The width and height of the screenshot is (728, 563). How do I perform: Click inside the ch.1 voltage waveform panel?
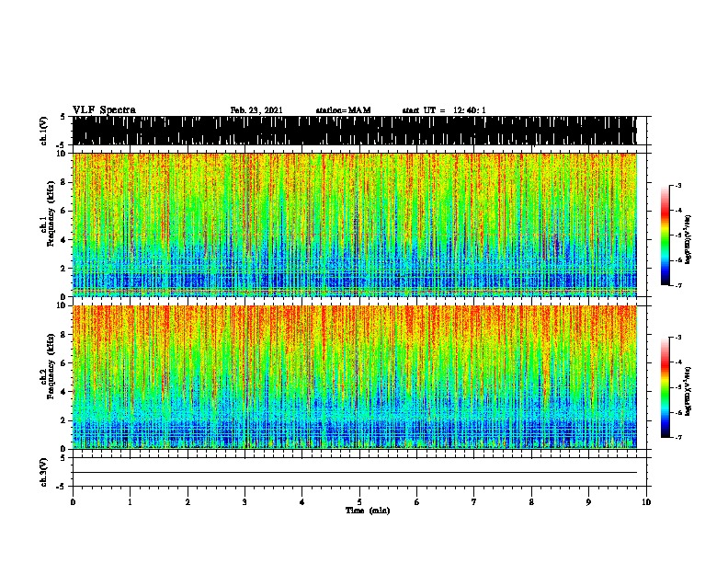[354, 131]
